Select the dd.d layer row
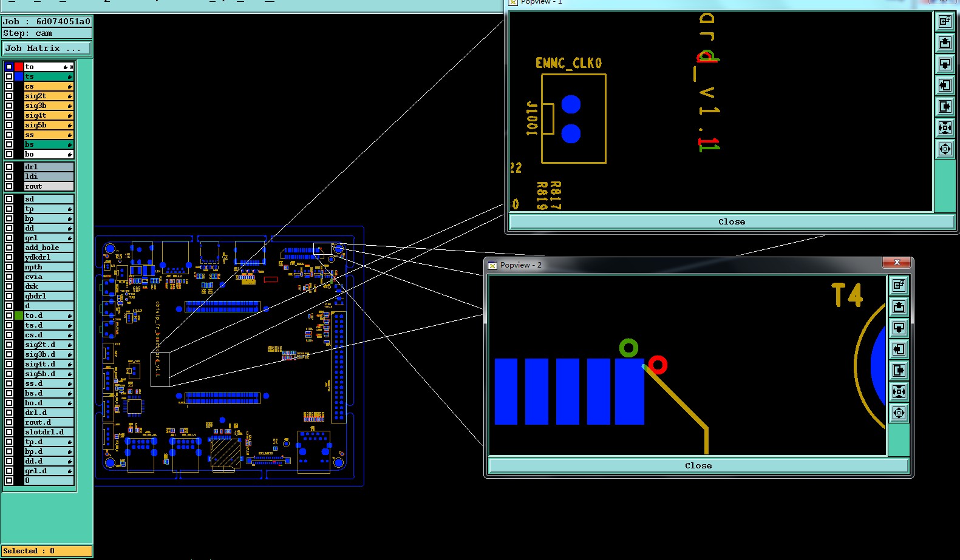Image resolution: width=960 pixels, height=560 pixels. 49,461
